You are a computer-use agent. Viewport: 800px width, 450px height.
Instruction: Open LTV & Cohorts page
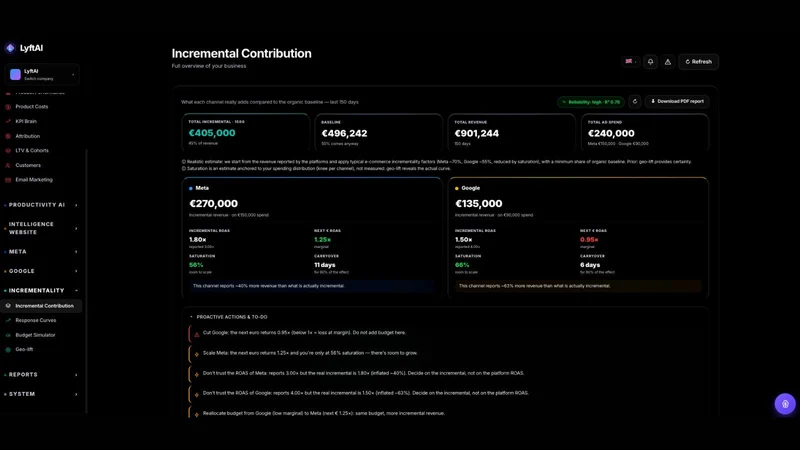click(32, 151)
